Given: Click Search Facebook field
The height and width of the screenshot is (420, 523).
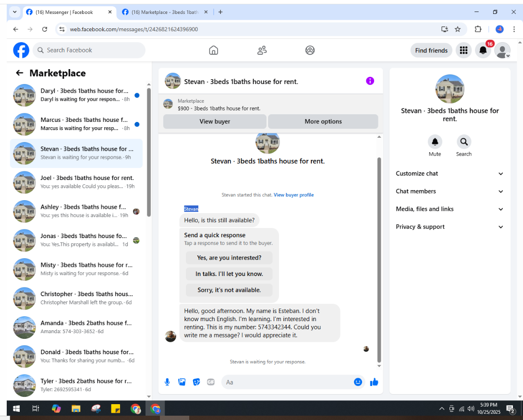Looking at the screenshot, I should click(x=89, y=50).
